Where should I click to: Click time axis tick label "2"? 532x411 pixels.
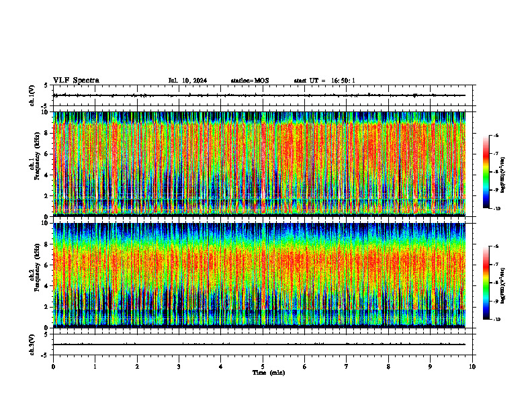point(137,367)
